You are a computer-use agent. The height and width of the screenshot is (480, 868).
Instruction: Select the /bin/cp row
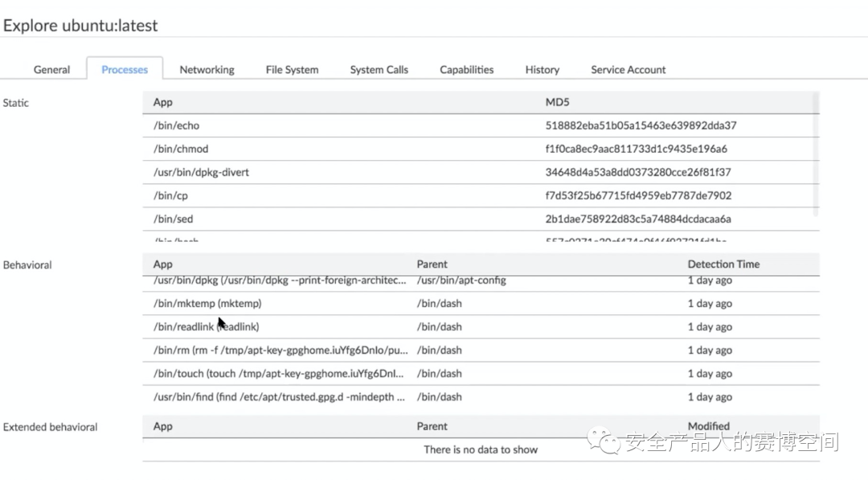click(x=481, y=195)
